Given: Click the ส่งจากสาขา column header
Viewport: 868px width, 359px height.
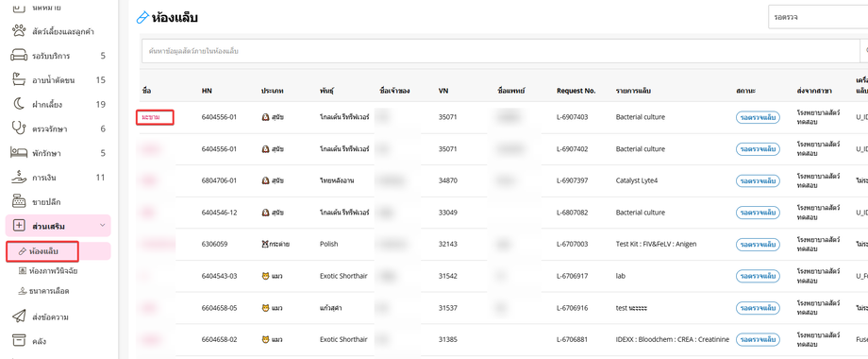Looking at the screenshot, I should (813, 91).
